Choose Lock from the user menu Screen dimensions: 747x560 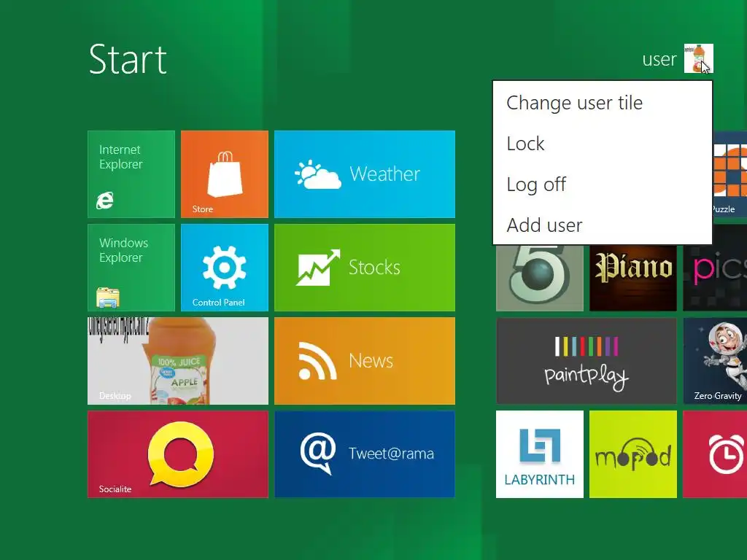(x=603, y=144)
